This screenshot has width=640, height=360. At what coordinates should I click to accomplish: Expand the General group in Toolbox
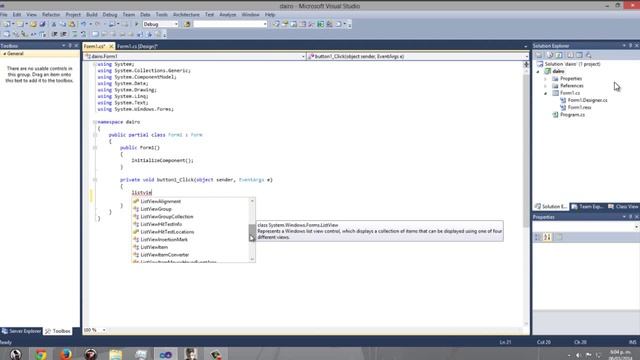[4, 54]
